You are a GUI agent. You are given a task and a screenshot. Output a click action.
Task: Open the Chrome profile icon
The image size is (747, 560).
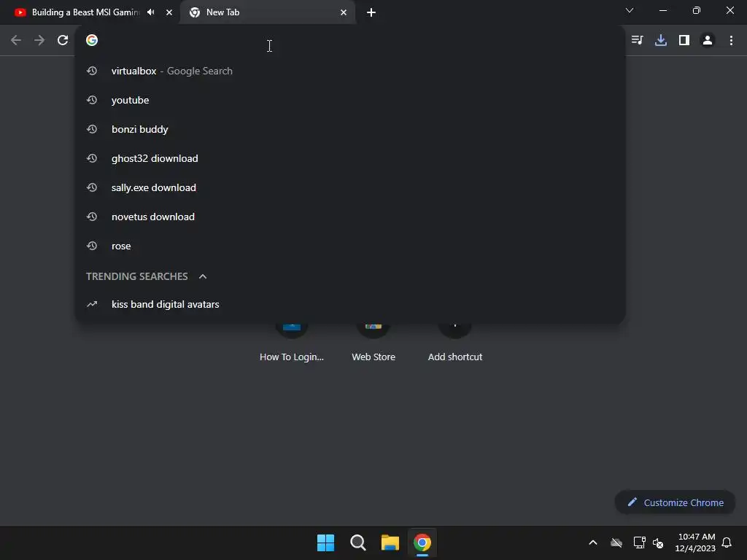[x=708, y=41]
